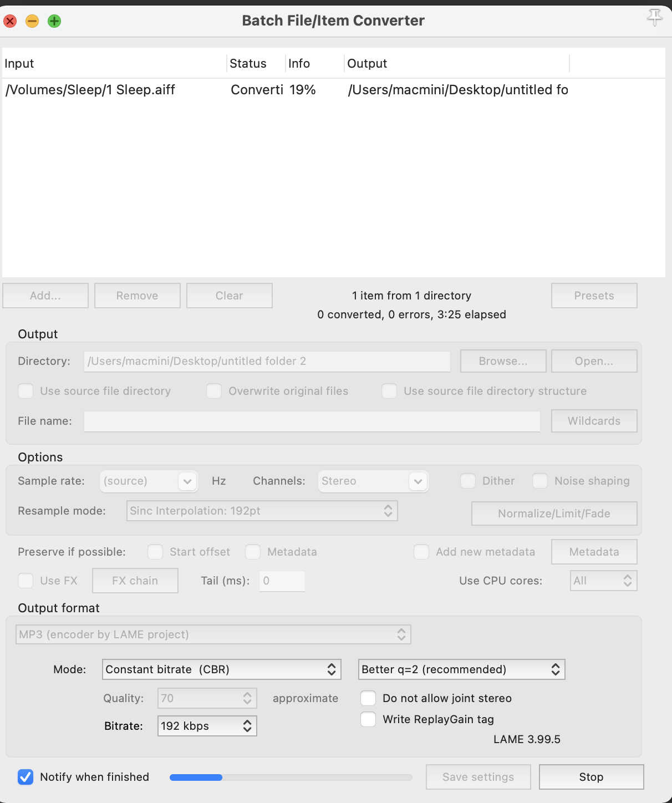
Task: Uncheck Notify when finished checkbox
Action: pyautogui.click(x=26, y=777)
